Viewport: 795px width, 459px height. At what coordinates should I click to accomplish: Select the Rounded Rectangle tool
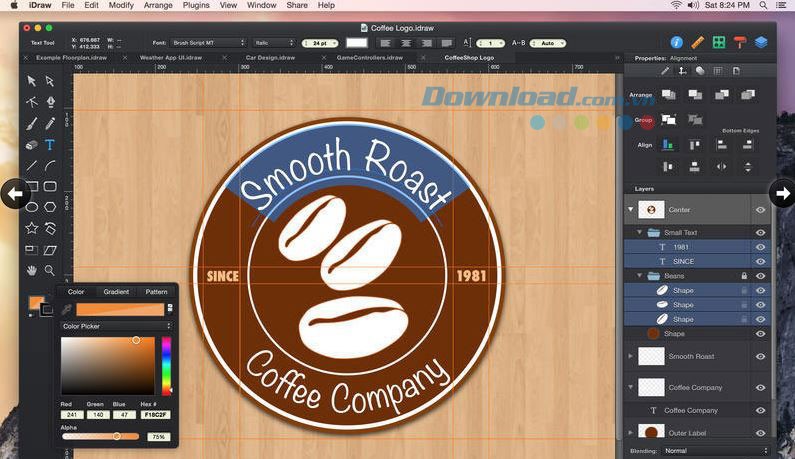pyautogui.click(x=50, y=186)
